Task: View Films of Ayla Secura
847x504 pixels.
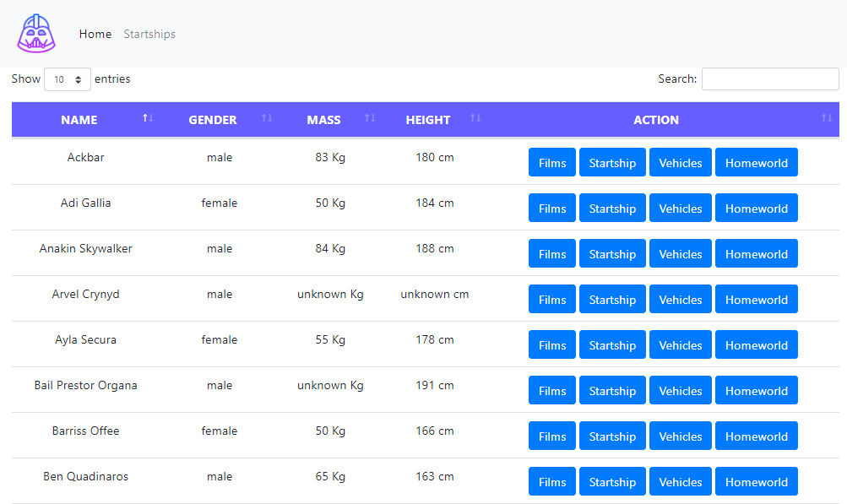Action: tap(551, 344)
